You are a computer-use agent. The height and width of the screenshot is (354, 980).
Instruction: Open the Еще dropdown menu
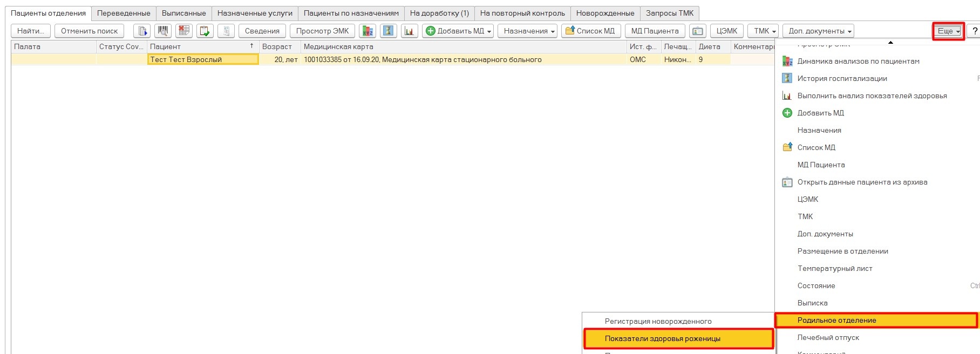948,31
